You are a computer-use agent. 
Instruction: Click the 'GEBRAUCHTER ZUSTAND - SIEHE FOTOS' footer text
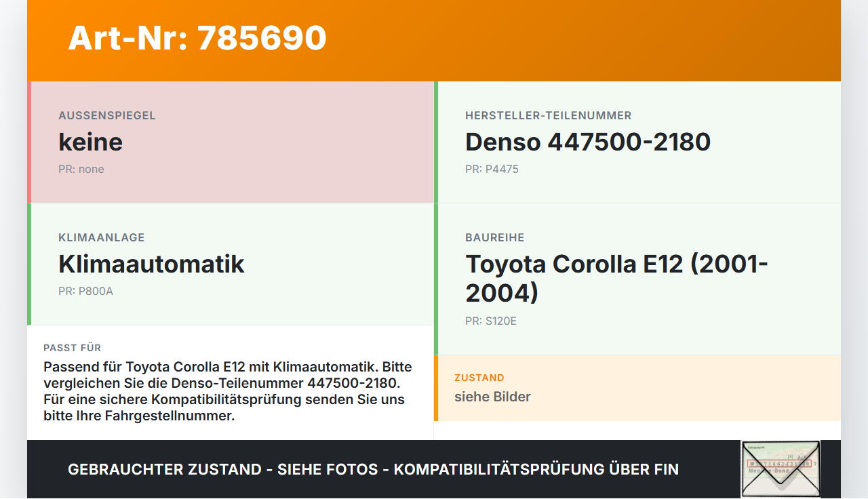373,469
